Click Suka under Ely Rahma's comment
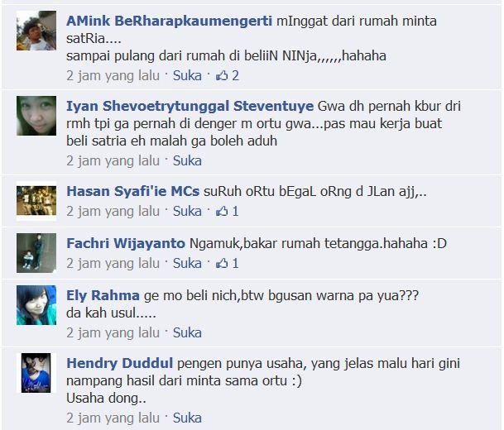The image size is (504, 430). pos(187,332)
